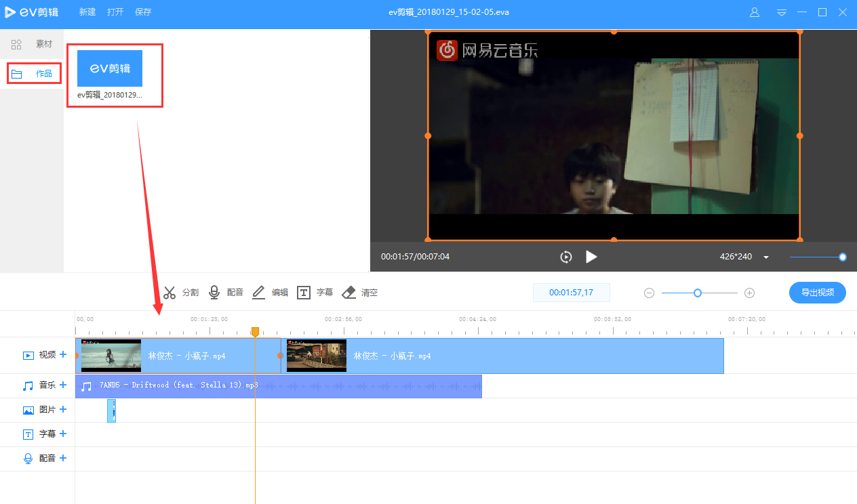This screenshot has width=857, height=504.
Task: Play the preview video
Action: click(591, 257)
